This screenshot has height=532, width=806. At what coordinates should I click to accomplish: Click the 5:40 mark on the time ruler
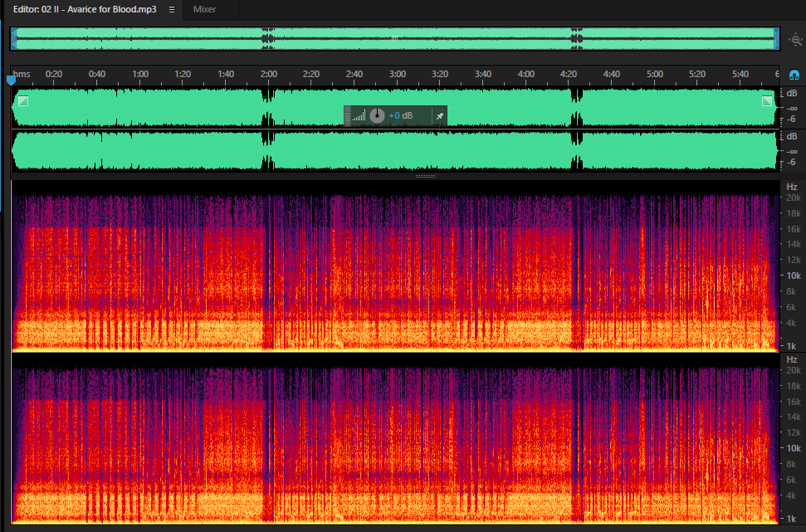click(x=740, y=74)
